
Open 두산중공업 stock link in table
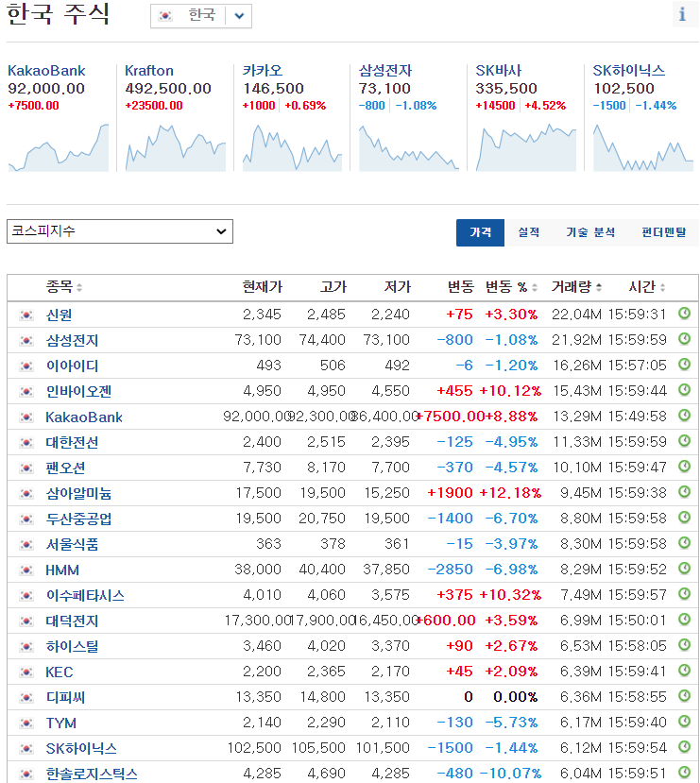click(78, 519)
